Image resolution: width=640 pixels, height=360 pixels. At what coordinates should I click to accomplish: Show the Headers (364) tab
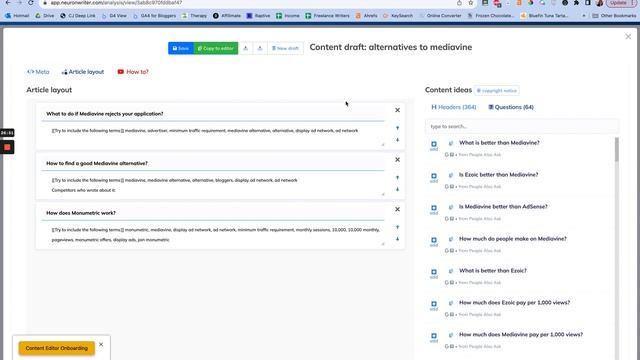coord(454,107)
